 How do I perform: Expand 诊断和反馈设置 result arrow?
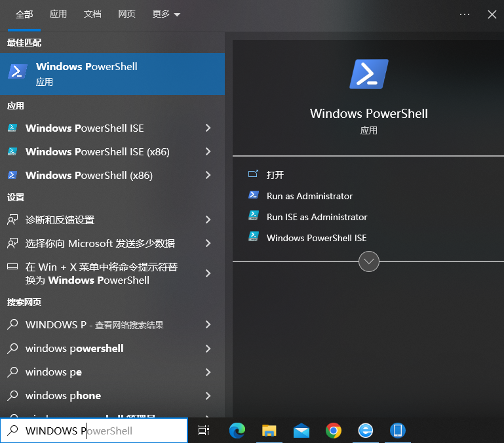click(208, 220)
